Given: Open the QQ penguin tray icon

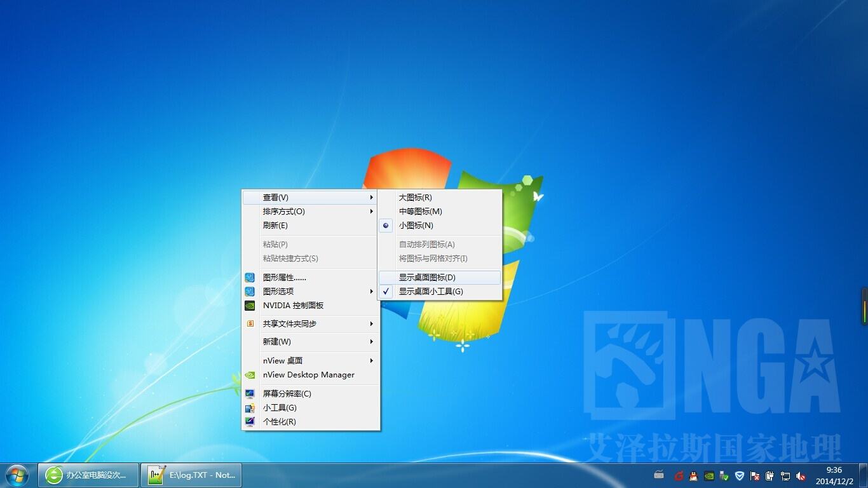Looking at the screenshot, I should [693, 475].
